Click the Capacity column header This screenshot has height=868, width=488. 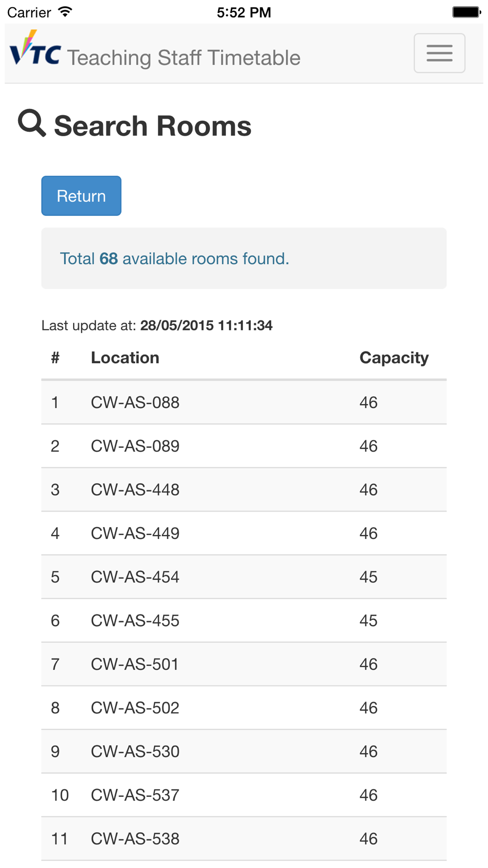[394, 358]
